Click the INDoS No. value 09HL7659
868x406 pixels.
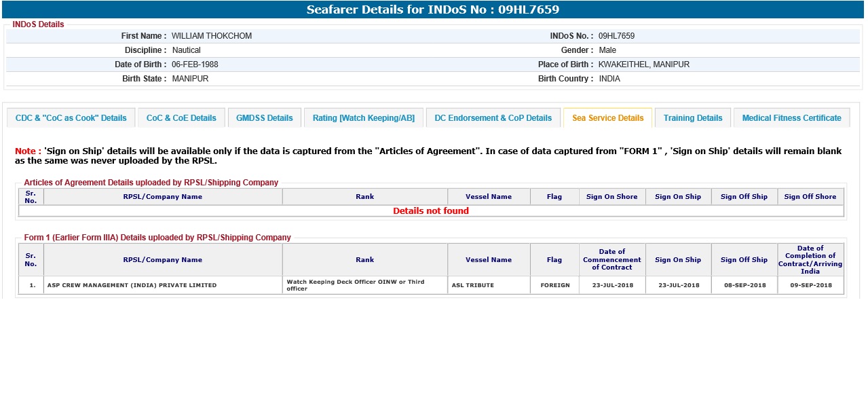[x=616, y=36]
